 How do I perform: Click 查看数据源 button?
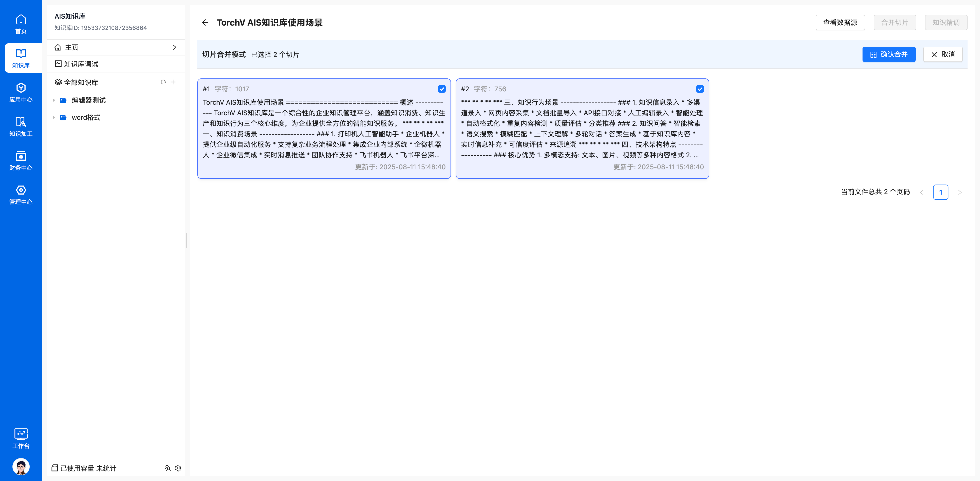coord(840,22)
